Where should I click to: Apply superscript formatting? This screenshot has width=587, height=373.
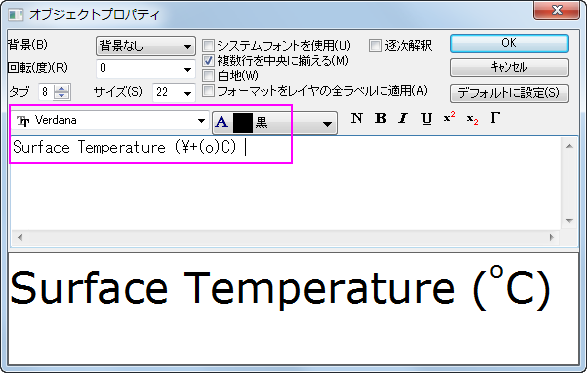tap(449, 118)
